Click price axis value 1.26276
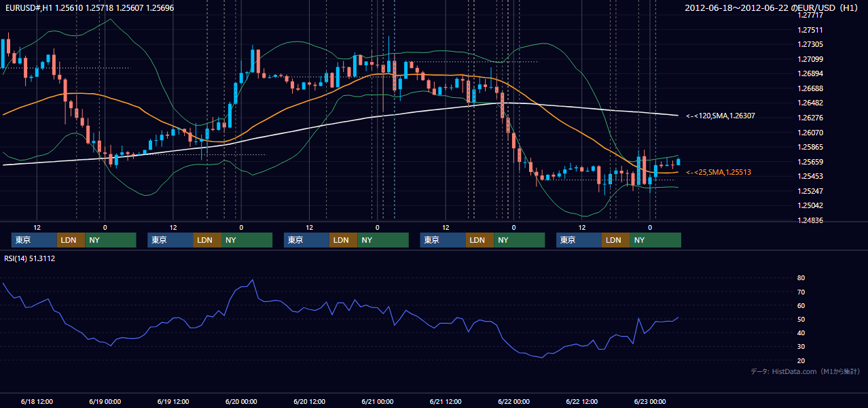 point(810,118)
